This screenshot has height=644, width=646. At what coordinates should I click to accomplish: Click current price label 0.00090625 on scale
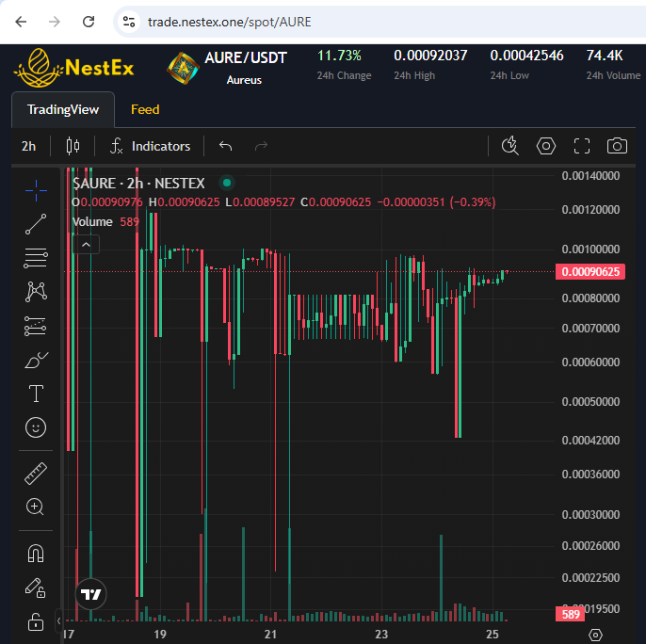(590, 272)
